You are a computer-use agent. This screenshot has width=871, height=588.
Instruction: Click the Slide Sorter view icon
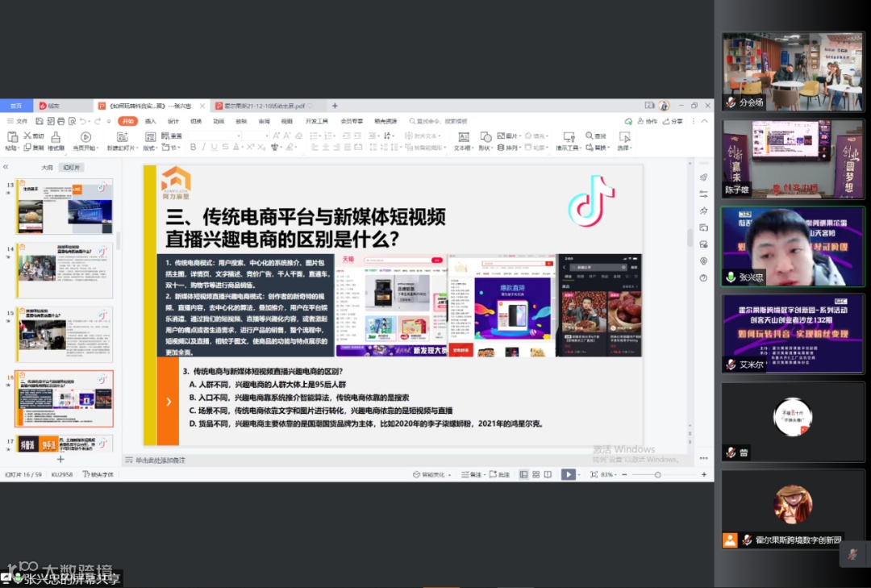pos(536,474)
